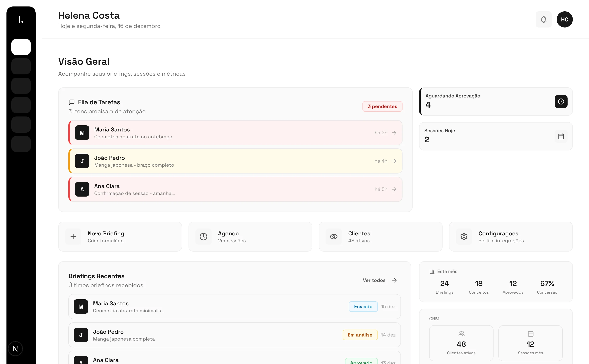This screenshot has width=589, height=364.
Task: Open the notifications bell icon
Action: [x=543, y=19]
